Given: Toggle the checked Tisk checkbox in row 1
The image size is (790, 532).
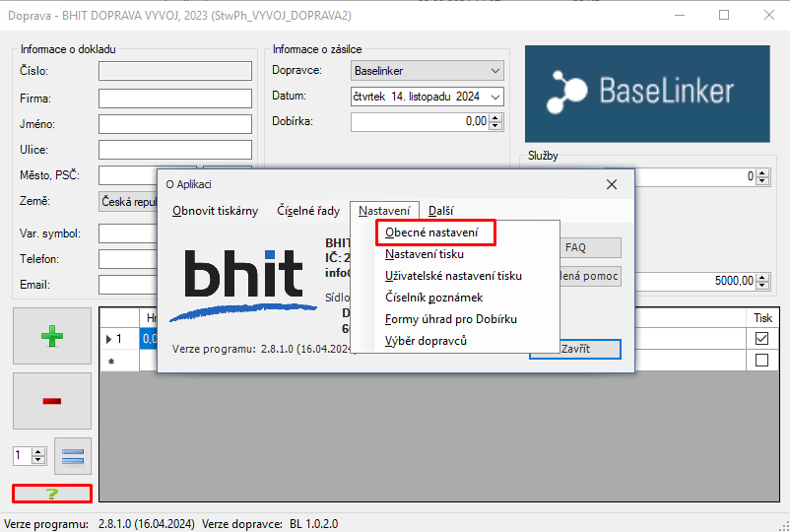Looking at the screenshot, I should (761, 339).
